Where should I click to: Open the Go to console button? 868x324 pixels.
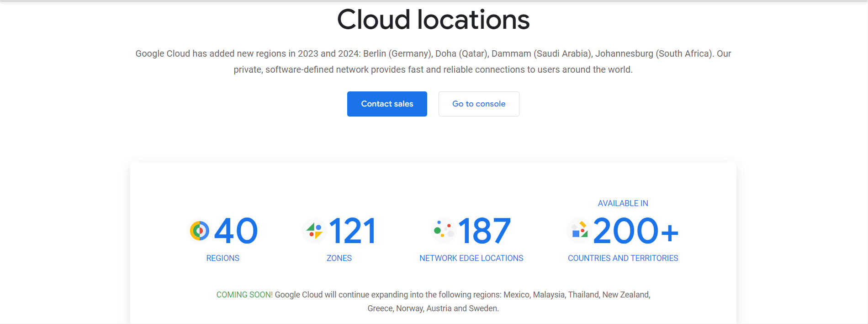(479, 104)
